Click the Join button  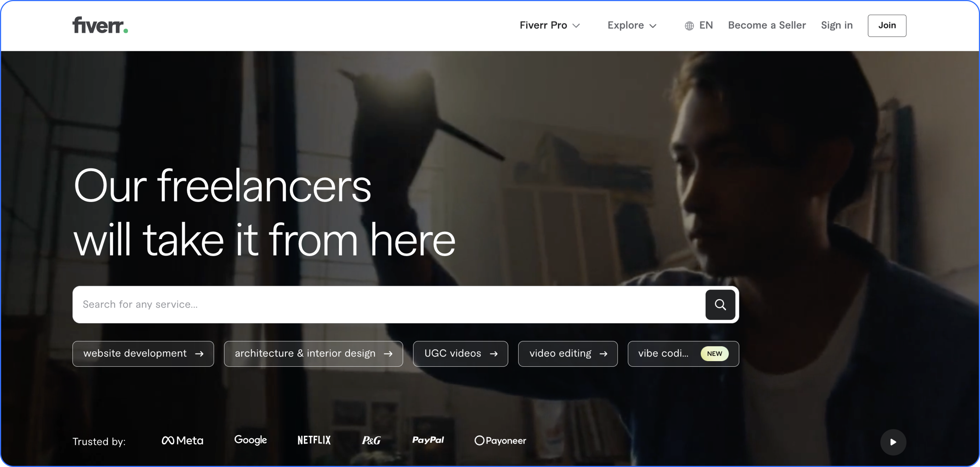pos(887,26)
